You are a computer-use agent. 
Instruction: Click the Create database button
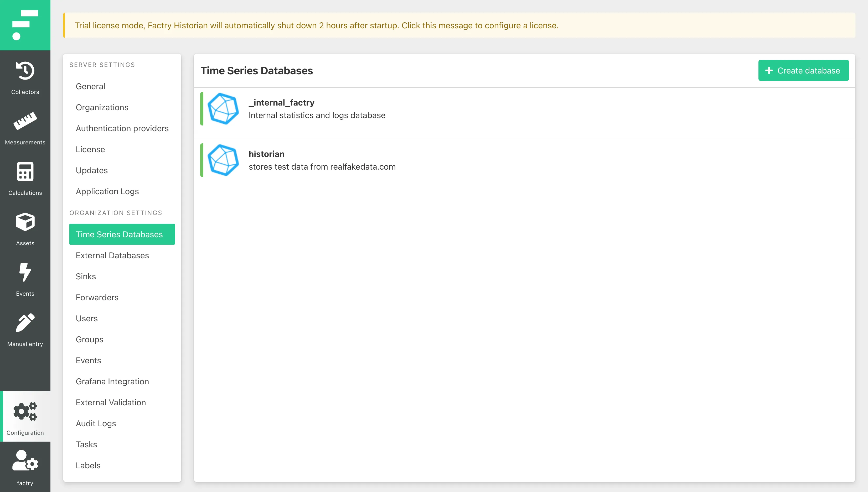(x=803, y=70)
